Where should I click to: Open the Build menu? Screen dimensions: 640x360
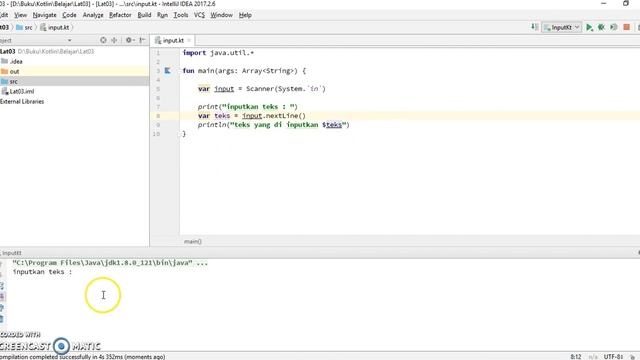click(144, 15)
